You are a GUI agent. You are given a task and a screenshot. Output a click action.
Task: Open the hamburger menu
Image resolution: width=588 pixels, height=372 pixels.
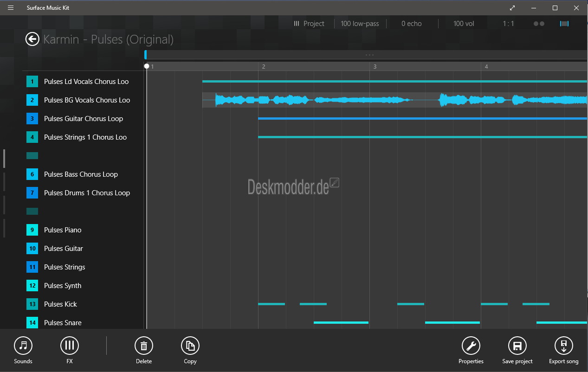(x=11, y=8)
